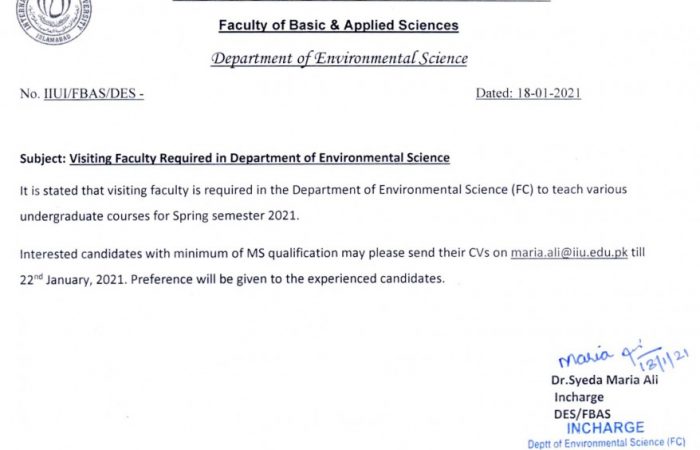The height and width of the screenshot is (450, 700).
Task: Click the first paragraph starting It is stated
Action: pyautogui.click(x=323, y=203)
